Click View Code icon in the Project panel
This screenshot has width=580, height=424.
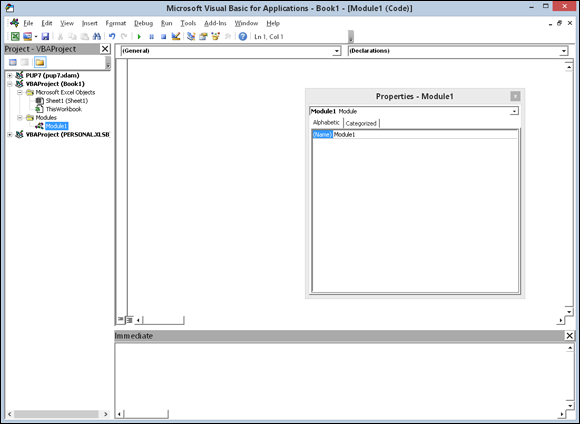point(13,62)
